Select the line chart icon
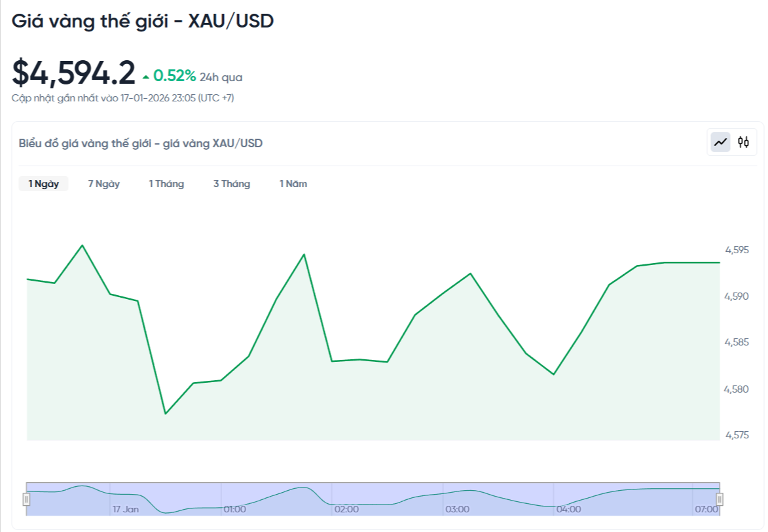Viewport: 768px width, 532px height. [x=721, y=141]
